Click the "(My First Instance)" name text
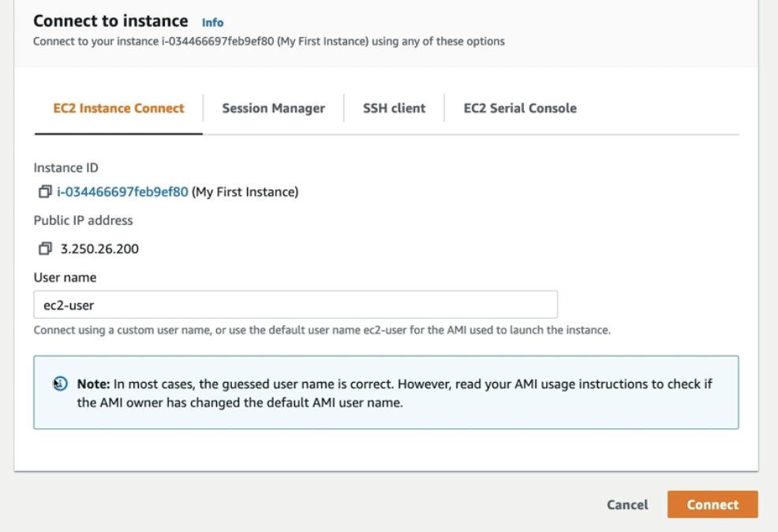Image resolution: width=778 pixels, height=532 pixels. 245,192
